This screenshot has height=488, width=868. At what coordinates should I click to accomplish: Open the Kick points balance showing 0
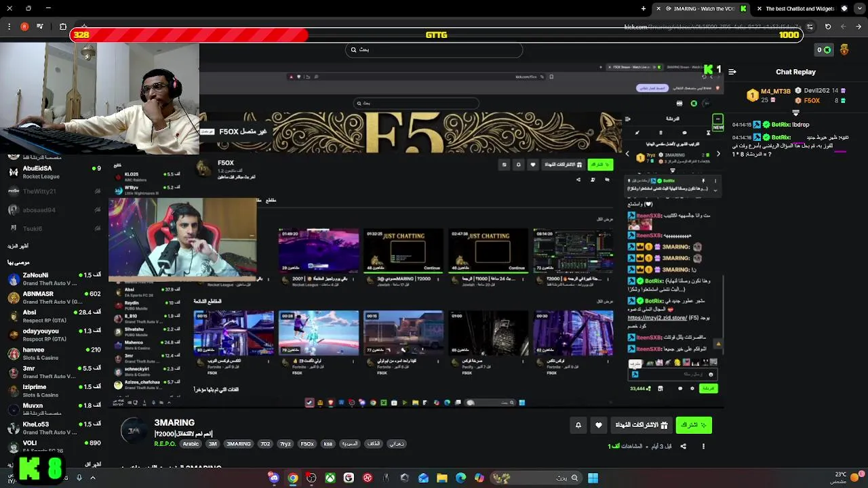[x=824, y=49]
